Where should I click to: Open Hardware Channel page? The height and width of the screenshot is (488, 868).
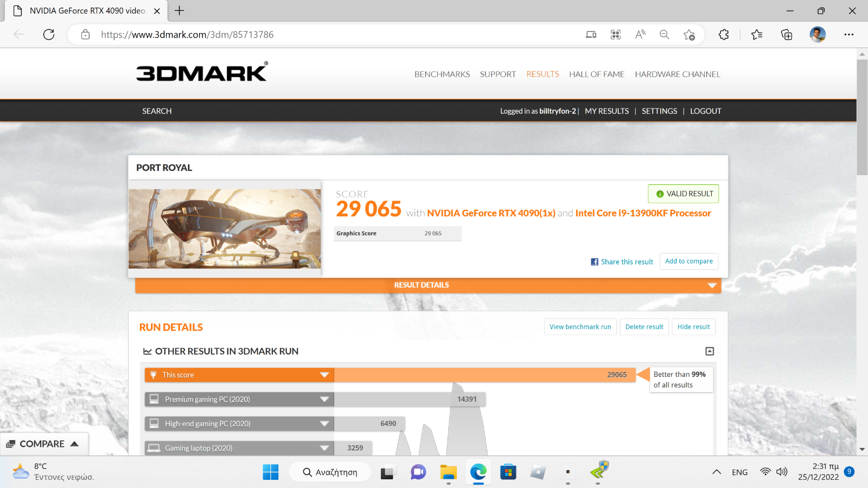coord(678,74)
